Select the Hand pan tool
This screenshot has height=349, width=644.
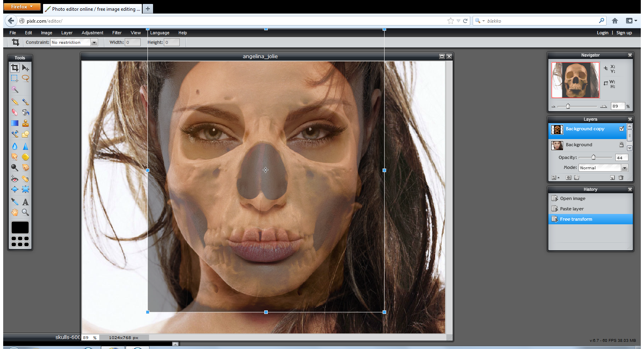15,212
